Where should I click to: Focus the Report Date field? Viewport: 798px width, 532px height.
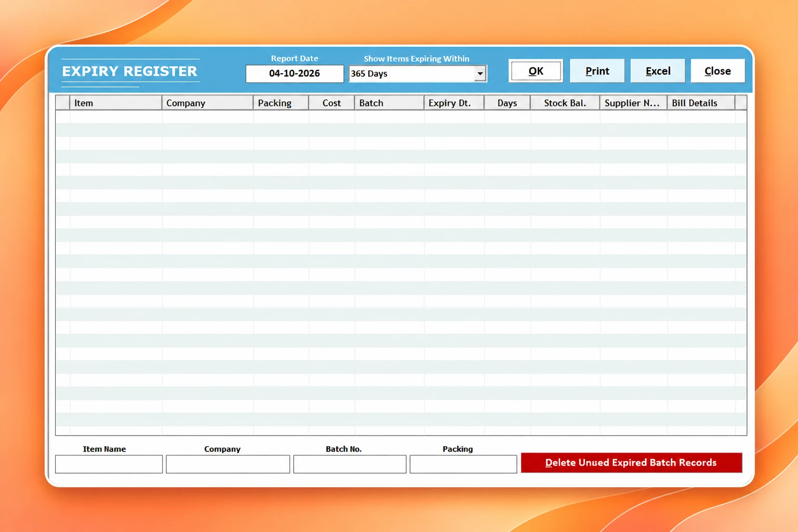click(295, 74)
